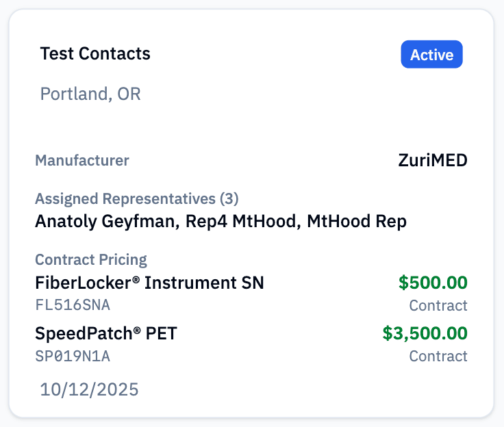Click the SP019N1A product code
The height and width of the screenshot is (427, 504).
pyautogui.click(x=73, y=356)
